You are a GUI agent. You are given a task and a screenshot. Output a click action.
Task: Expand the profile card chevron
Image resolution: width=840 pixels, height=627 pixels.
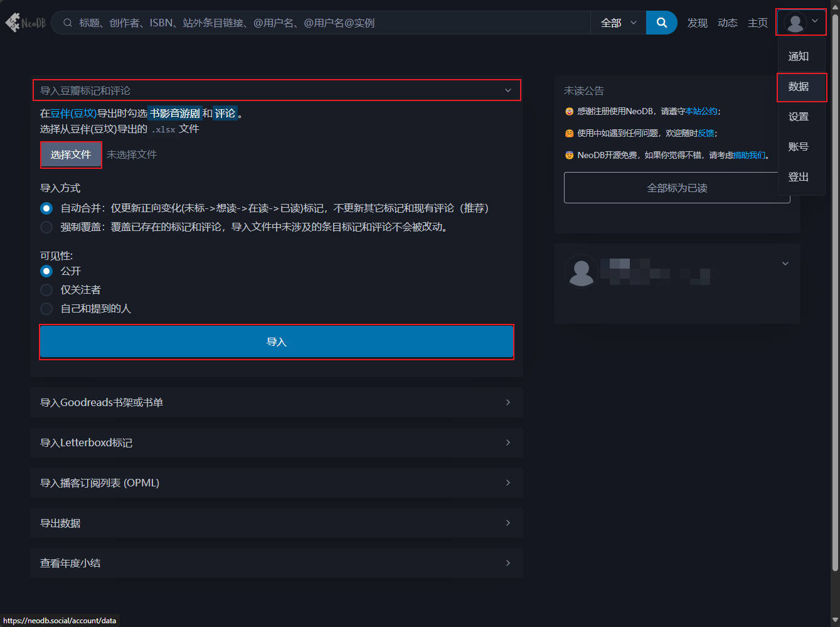785,264
